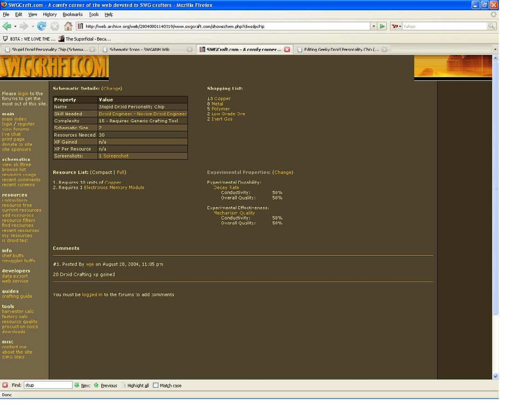Open the Bookmarks menu
This screenshot has height=420, width=525.
coord(72,14)
